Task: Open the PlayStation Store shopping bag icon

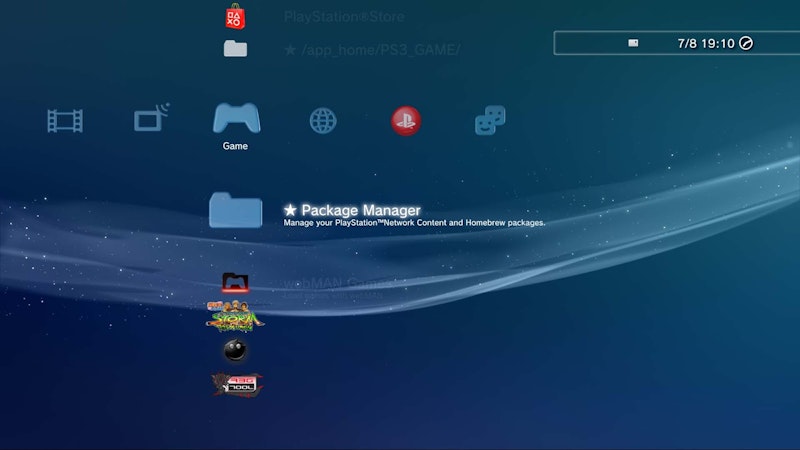Action: click(x=235, y=17)
